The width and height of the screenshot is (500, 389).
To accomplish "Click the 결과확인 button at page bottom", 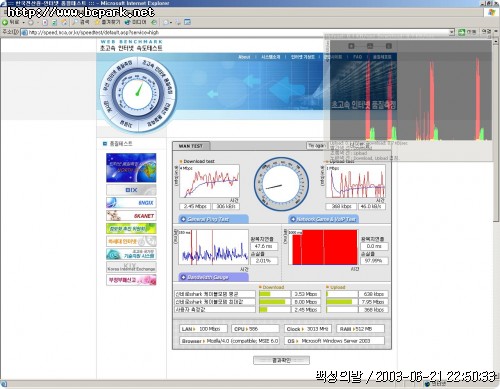I will pyautogui.click(x=281, y=360).
